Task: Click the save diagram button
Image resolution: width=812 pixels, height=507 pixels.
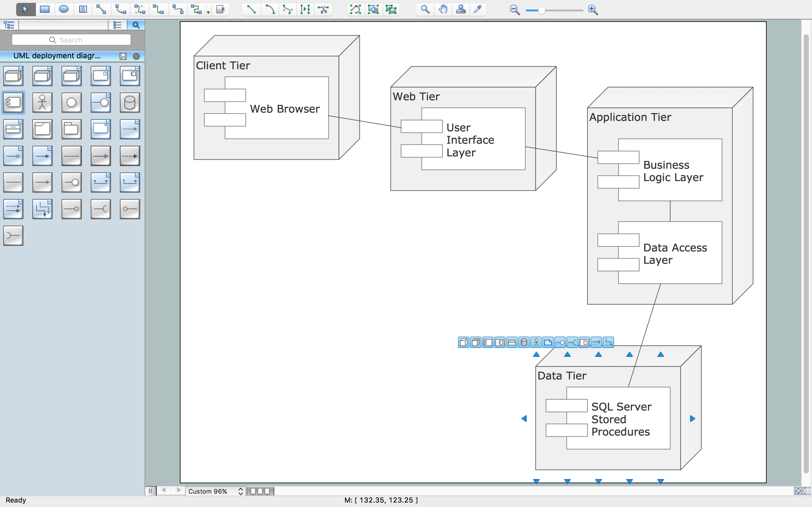Action: point(123,55)
